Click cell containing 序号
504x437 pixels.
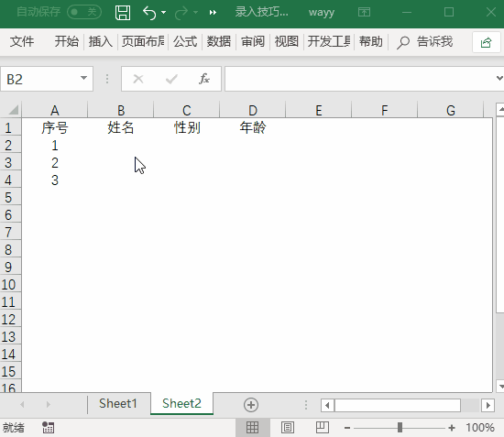pyautogui.click(x=55, y=127)
